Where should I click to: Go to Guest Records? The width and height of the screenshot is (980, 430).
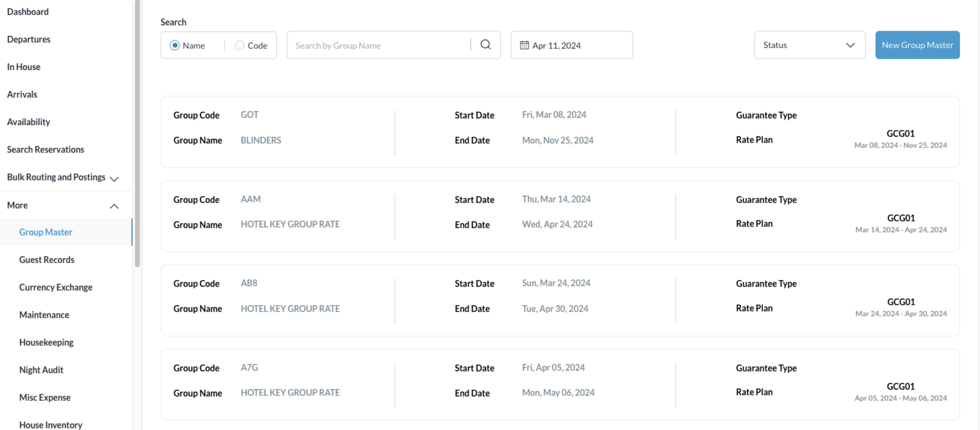click(x=47, y=260)
